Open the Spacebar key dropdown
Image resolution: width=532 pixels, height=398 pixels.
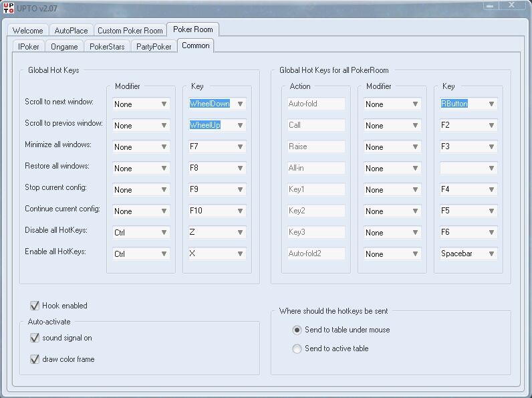click(469, 254)
